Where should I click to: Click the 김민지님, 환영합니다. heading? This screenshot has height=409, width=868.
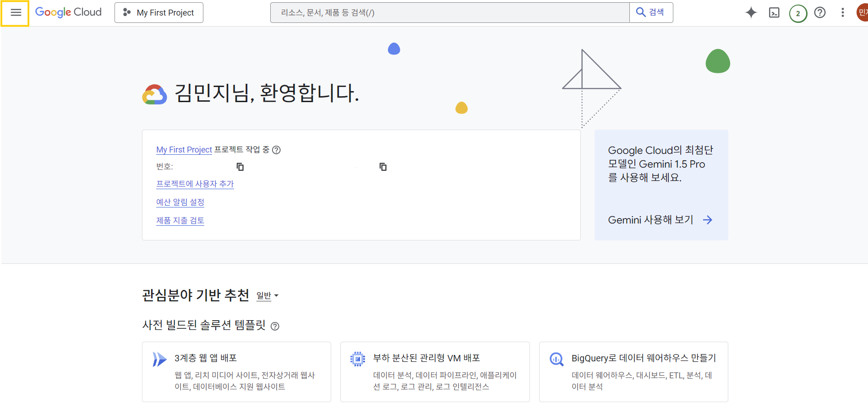(x=267, y=93)
